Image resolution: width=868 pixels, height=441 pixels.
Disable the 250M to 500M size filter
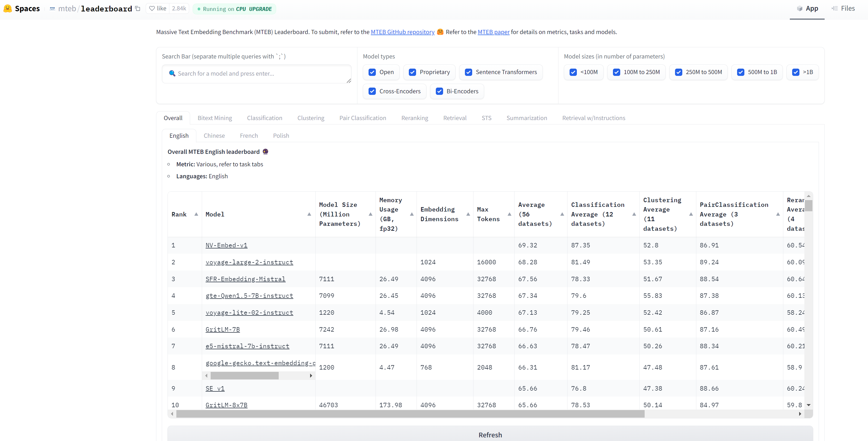click(x=678, y=72)
